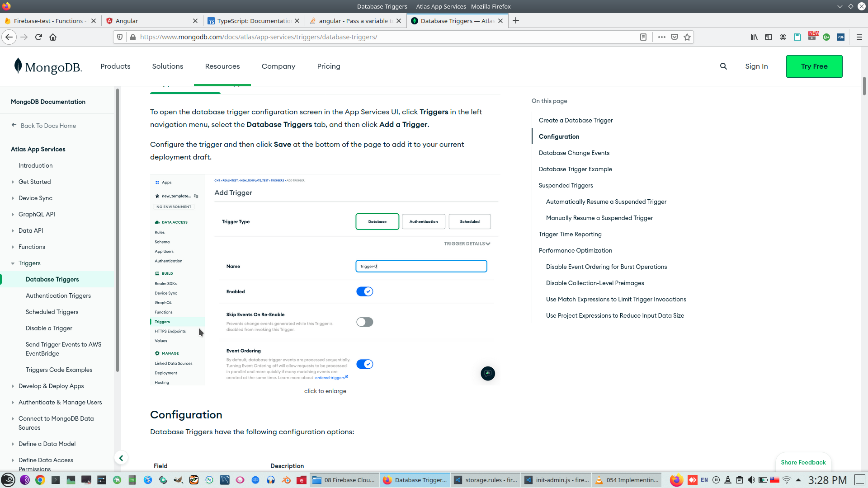The image size is (868, 488).
Task: Open Firefox hamburger application menu
Action: (x=859, y=37)
